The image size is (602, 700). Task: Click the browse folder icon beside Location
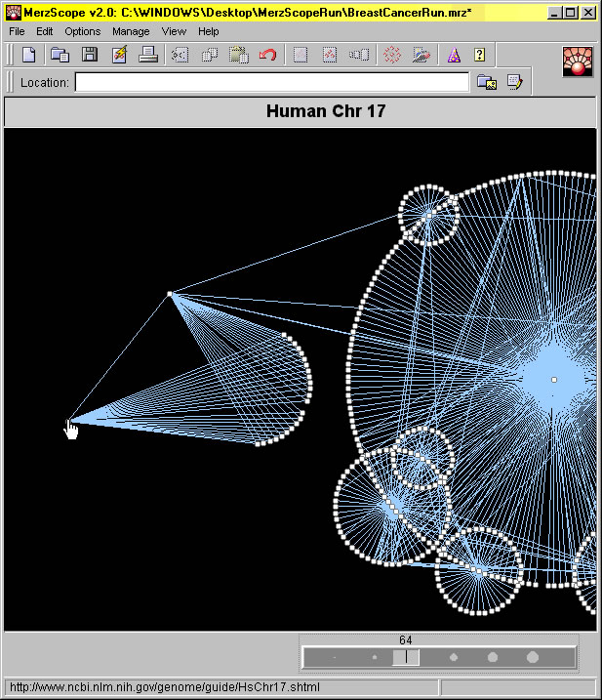point(486,83)
